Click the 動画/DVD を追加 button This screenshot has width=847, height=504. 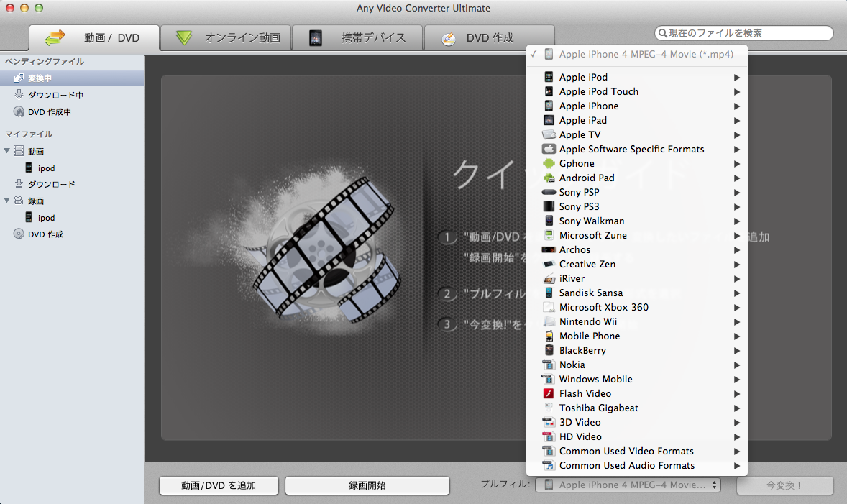219,485
